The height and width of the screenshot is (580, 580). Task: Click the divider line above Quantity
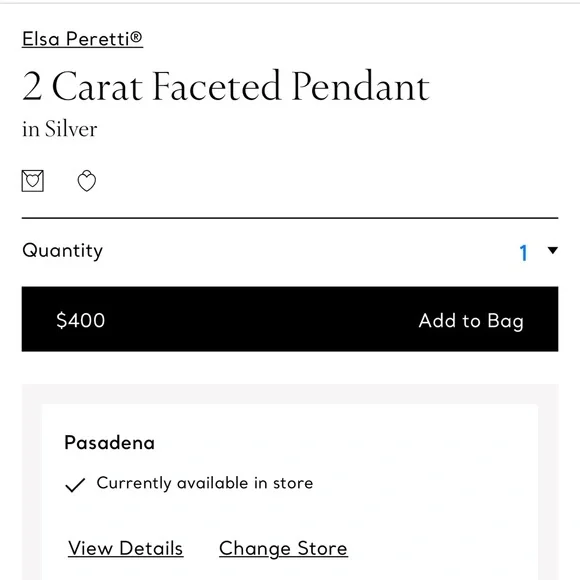(x=290, y=218)
